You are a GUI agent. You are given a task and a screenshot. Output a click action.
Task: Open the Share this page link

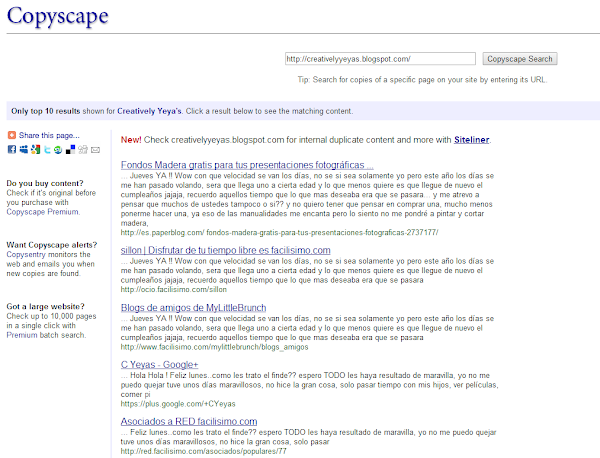[49, 135]
